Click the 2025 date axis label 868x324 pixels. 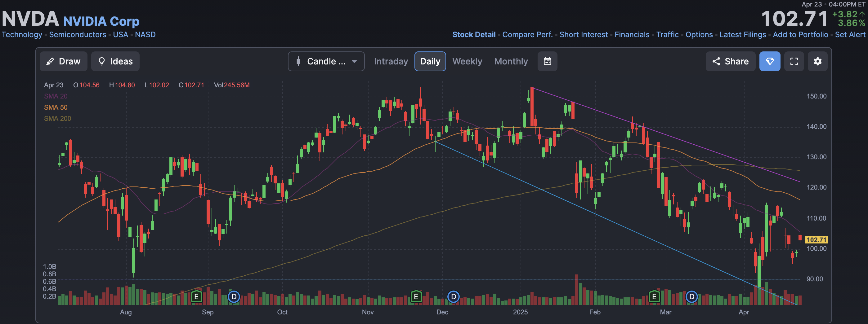pos(520,312)
